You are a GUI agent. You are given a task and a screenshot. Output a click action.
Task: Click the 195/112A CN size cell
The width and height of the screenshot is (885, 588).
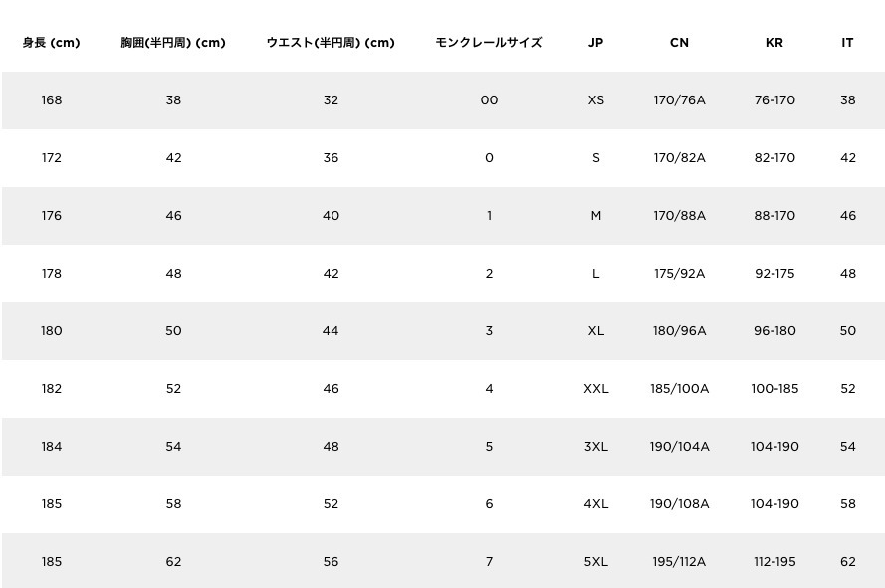680,562
